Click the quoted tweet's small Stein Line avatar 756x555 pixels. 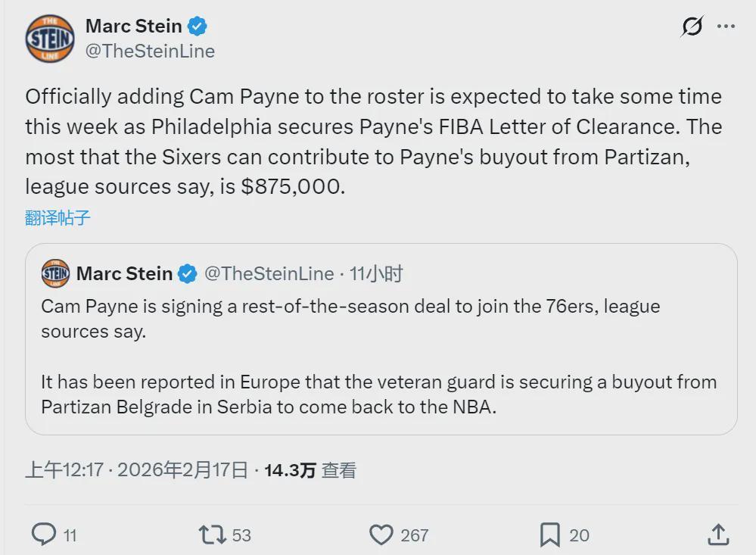pos(55,273)
